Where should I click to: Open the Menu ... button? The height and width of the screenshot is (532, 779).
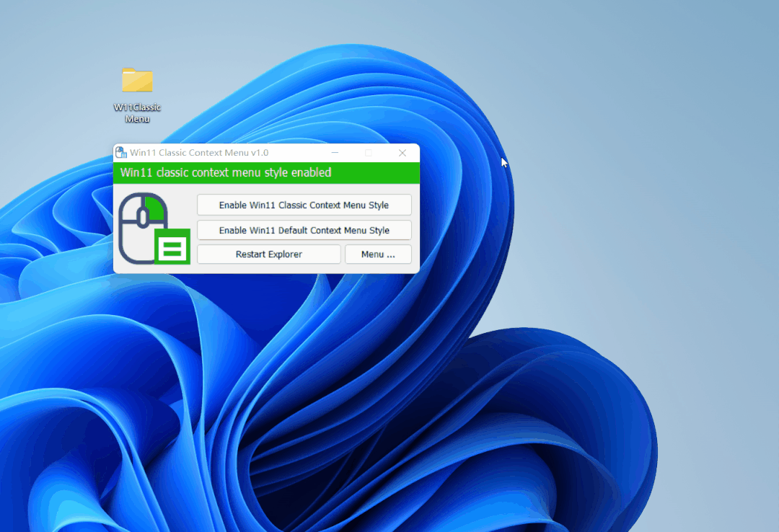378,254
